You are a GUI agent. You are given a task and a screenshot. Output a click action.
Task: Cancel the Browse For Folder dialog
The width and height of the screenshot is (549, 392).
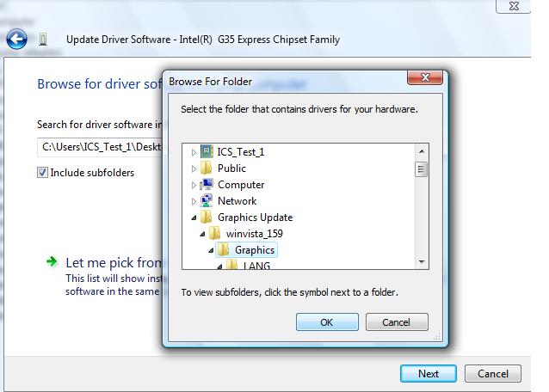(397, 322)
